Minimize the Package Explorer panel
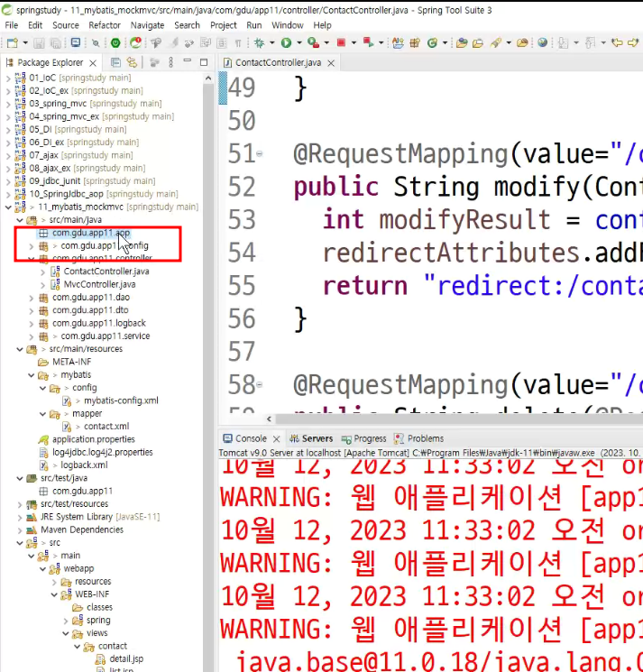 [188, 61]
